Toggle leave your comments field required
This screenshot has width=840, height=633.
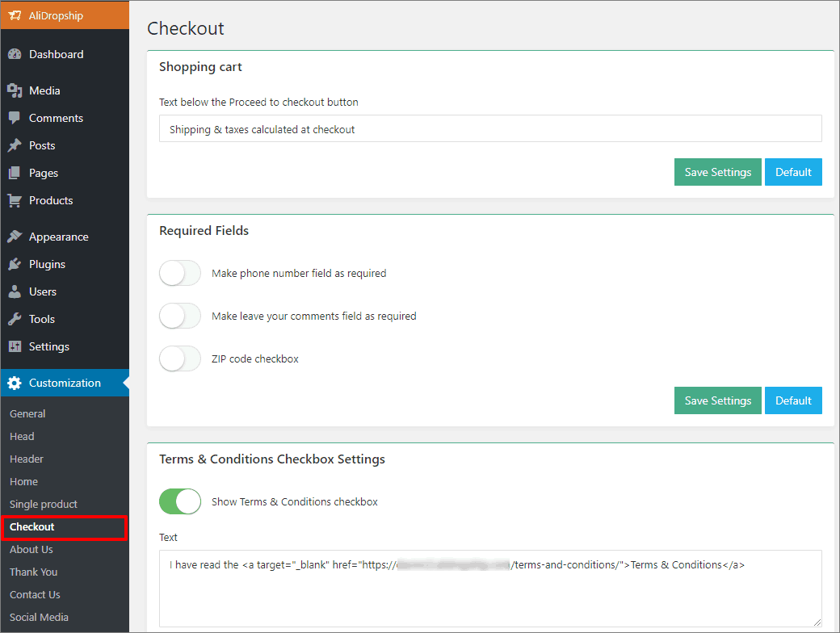click(180, 316)
